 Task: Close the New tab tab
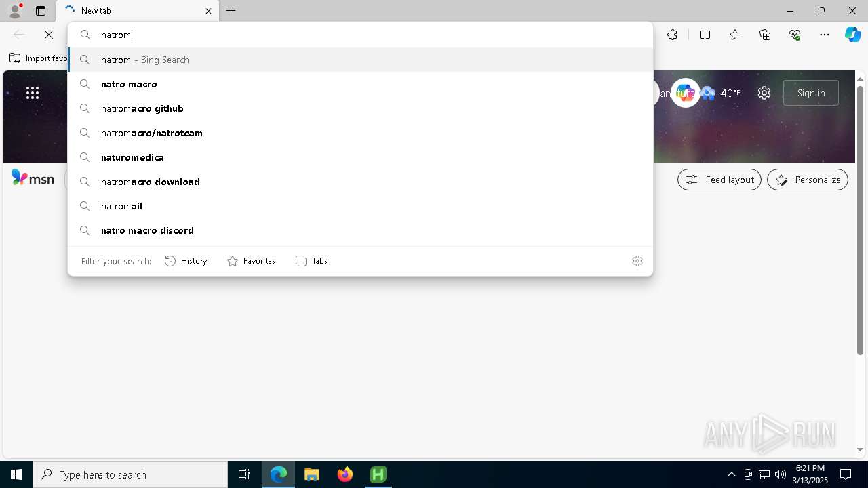pyautogui.click(x=208, y=11)
